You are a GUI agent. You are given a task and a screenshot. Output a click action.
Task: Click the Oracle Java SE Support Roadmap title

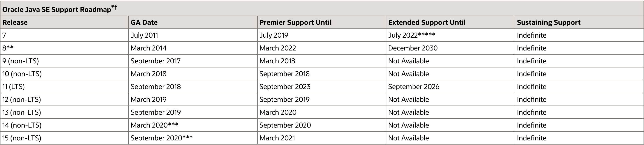[x=57, y=9]
